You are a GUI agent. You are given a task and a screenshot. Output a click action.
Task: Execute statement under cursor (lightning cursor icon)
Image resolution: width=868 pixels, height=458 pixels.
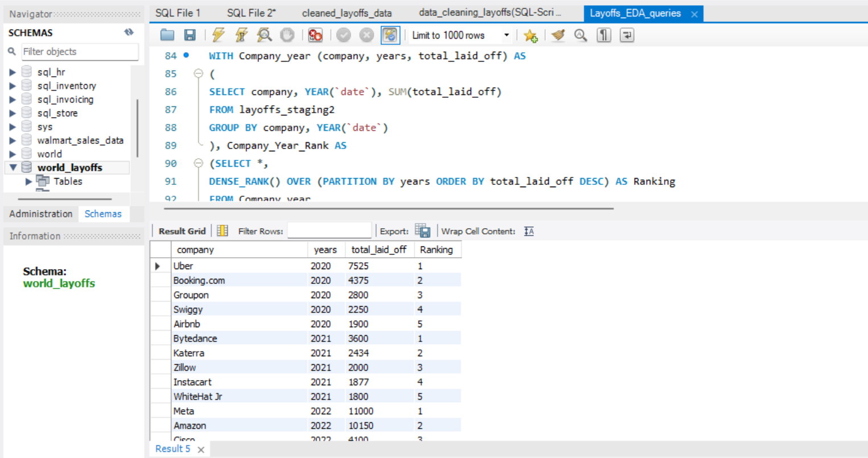[x=241, y=35]
